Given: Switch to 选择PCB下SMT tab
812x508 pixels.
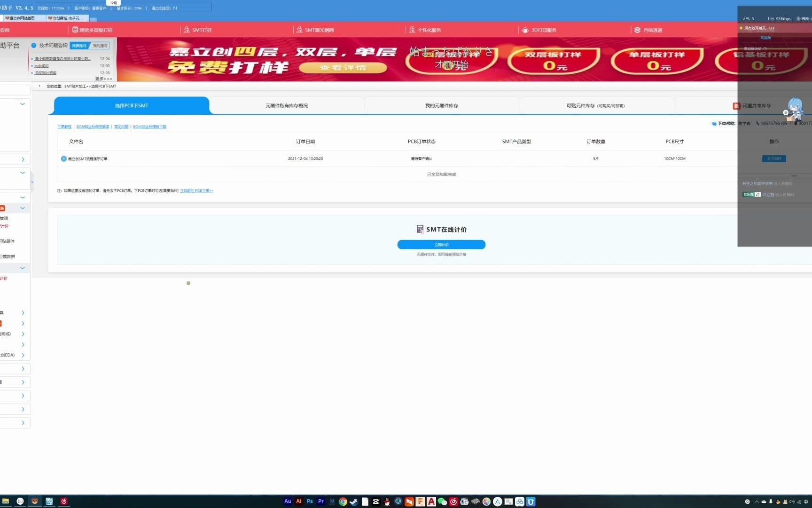Looking at the screenshot, I should pyautogui.click(x=132, y=105).
